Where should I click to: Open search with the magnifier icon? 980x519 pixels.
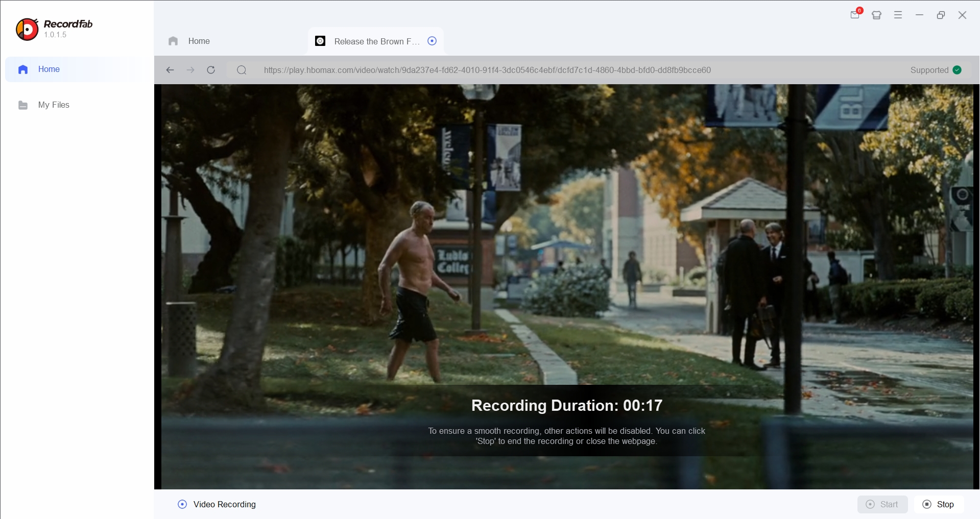[x=241, y=70]
